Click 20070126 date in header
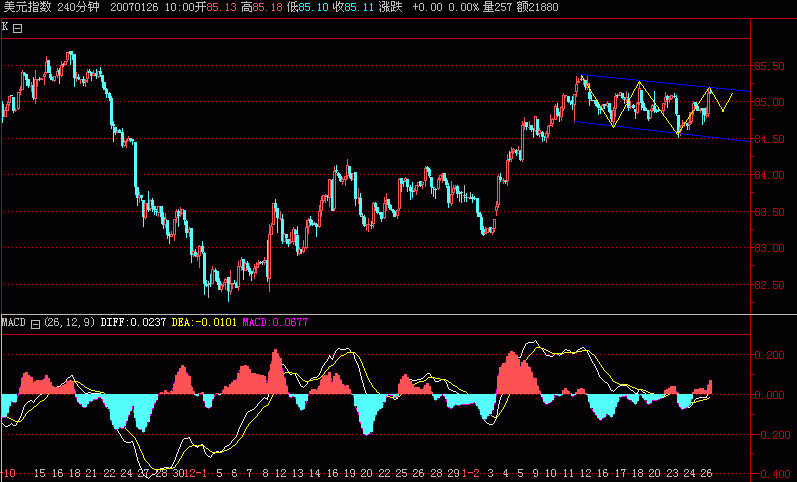Viewport: 797px width, 482px height. tap(134, 7)
